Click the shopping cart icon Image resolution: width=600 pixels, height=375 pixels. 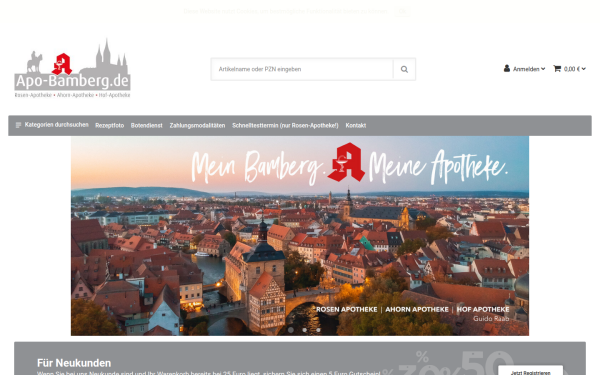point(557,69)
